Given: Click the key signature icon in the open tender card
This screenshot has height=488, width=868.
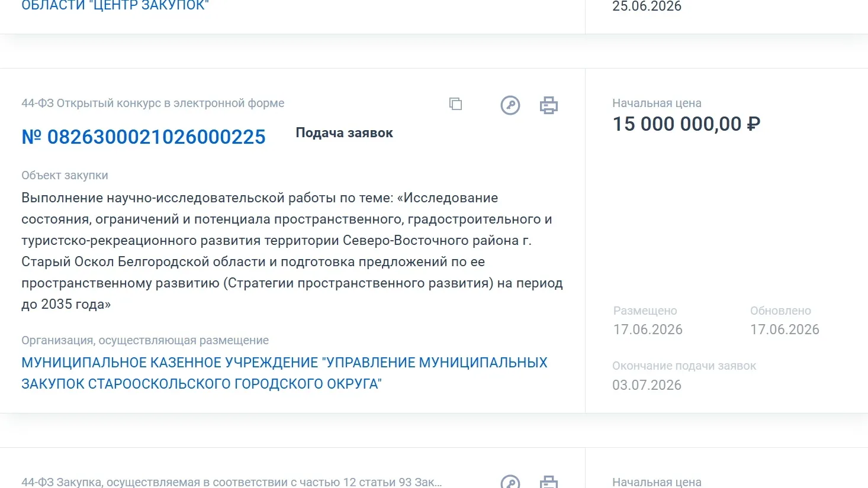Looking at the screenshot, I should [510, 105].
